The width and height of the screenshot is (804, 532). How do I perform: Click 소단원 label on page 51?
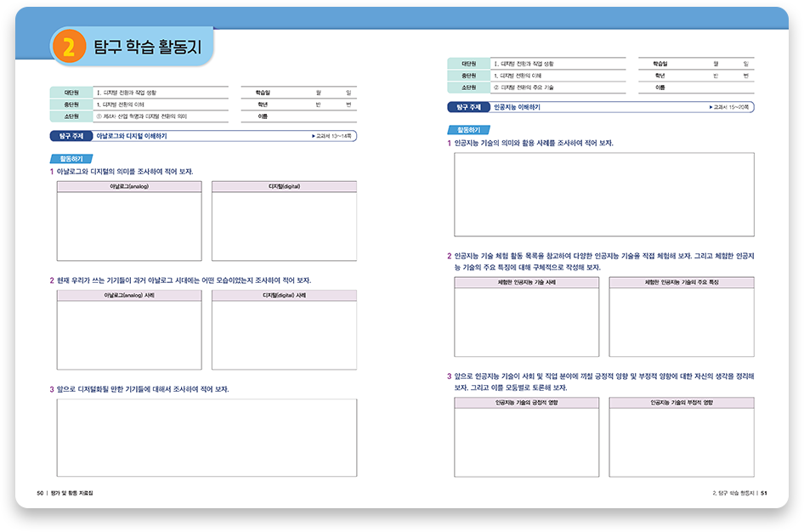468,88
